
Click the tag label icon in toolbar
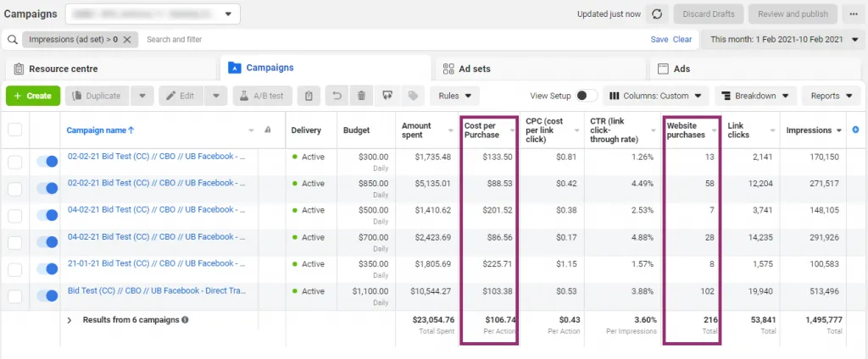click(x=413, y=96)
